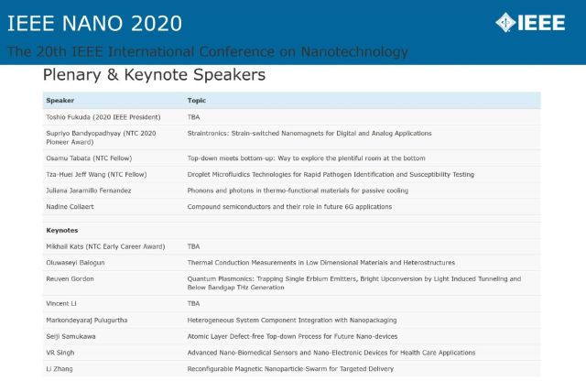586x392 pixels.
Task: Select the Oluwaseyi Balogun speaker cell
Action: (x=75, y=263)
